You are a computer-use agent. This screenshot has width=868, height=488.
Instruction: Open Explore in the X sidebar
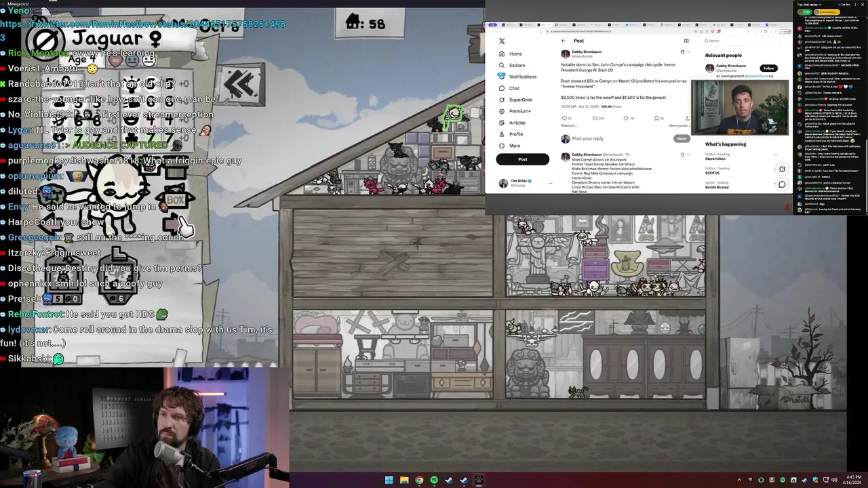[512, 65]
